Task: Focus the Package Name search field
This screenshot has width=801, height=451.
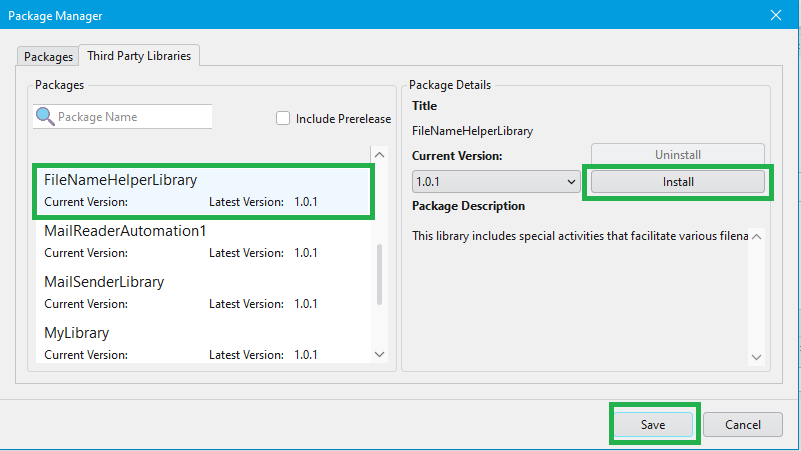Action: (x=132, y=117)
